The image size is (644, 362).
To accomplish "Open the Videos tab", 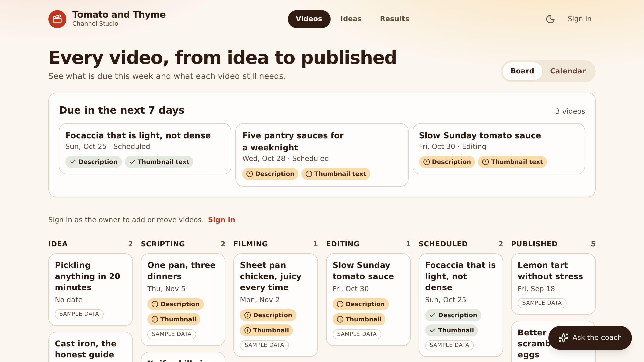I will (309, 19).
